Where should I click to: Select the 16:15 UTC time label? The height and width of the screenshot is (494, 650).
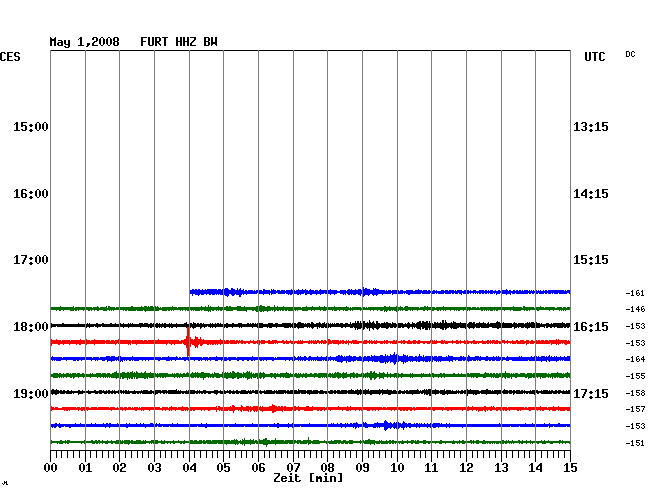pyautogui.click(x=591, y=327)
